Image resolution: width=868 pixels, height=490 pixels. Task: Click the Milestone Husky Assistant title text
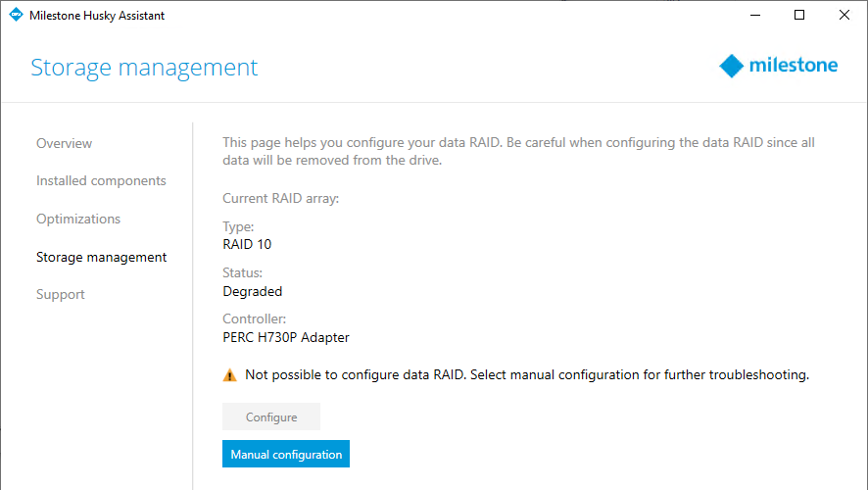coord(97,16)
